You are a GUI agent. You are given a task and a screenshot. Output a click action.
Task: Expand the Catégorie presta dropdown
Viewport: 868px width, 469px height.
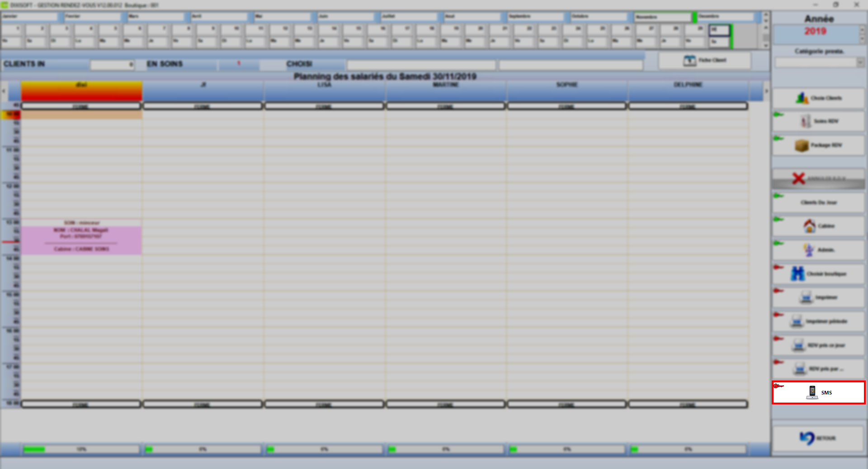[x=860, y=62]
